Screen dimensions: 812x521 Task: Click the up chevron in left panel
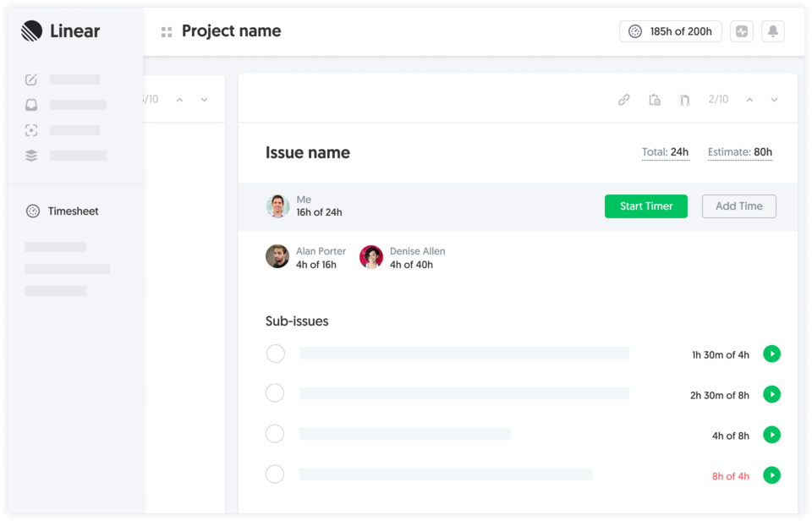[179, 100]
